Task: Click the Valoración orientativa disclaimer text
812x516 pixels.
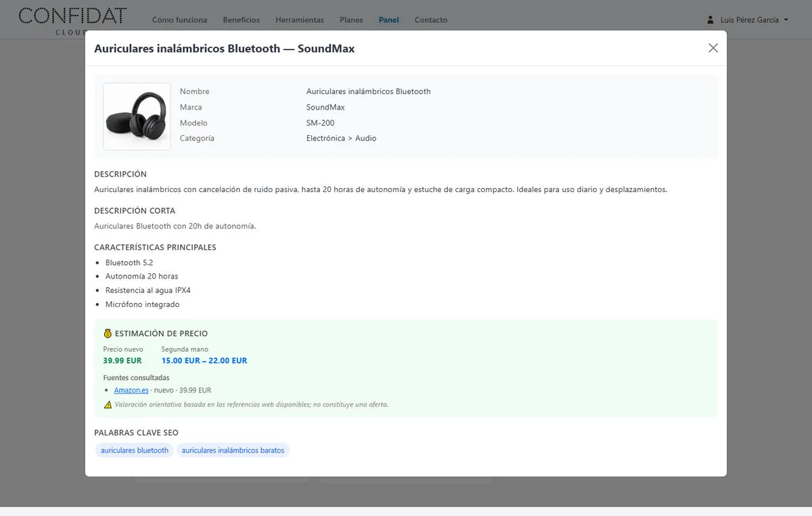Action: coord(251,404)
